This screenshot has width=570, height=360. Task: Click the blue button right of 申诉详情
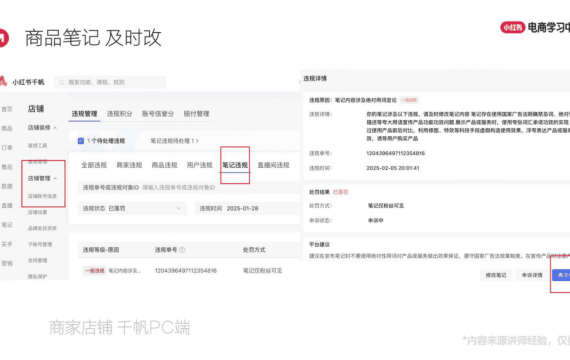coord(561,275)
